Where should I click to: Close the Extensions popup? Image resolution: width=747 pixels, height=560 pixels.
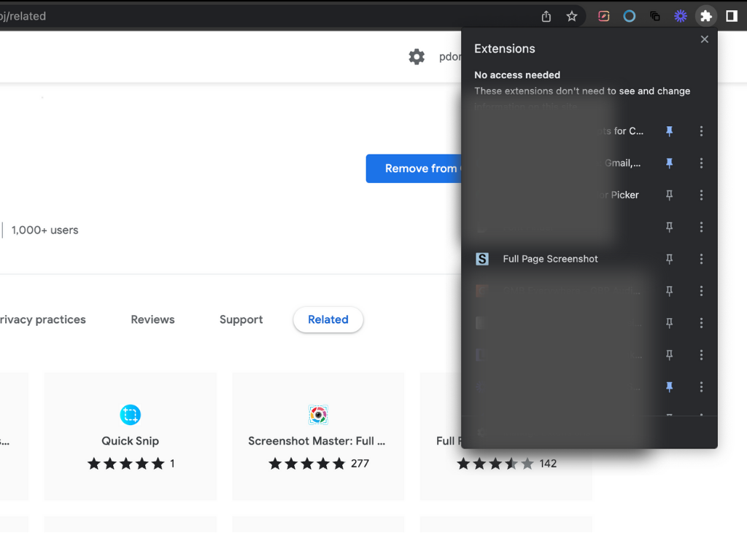pos(704,39)
